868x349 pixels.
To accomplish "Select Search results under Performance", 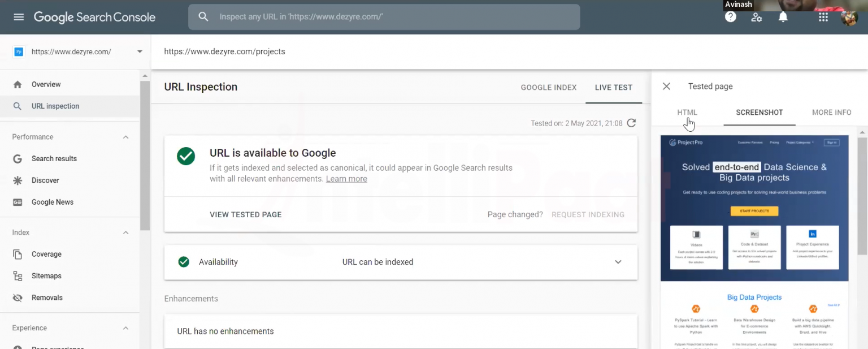I will 54,158.
